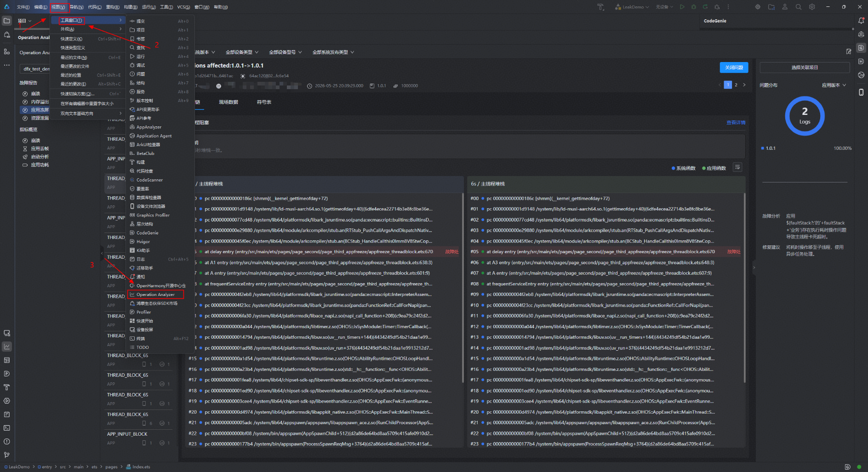Start debugging with the bug icon

[693, 7]
